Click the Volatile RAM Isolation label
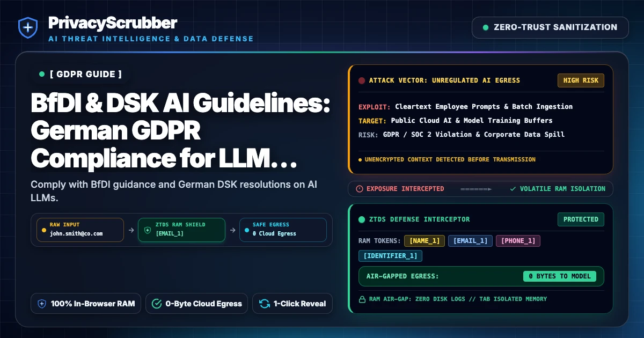This screenshot has height=338, width=644. 562,189
